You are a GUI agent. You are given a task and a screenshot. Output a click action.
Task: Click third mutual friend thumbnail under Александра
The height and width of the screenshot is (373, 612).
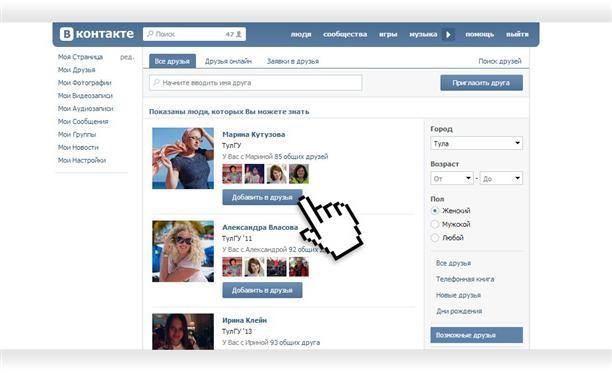pos(276,266)
